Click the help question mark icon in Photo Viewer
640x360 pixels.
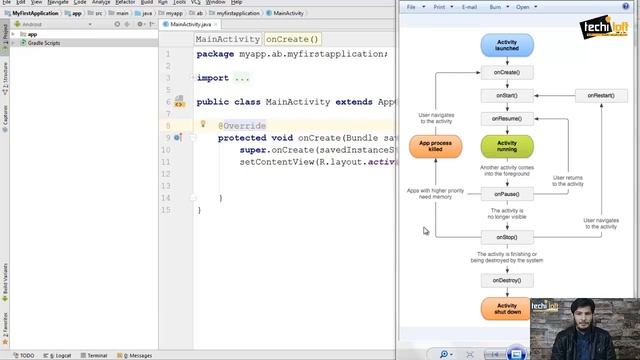[x=626, y=6]
